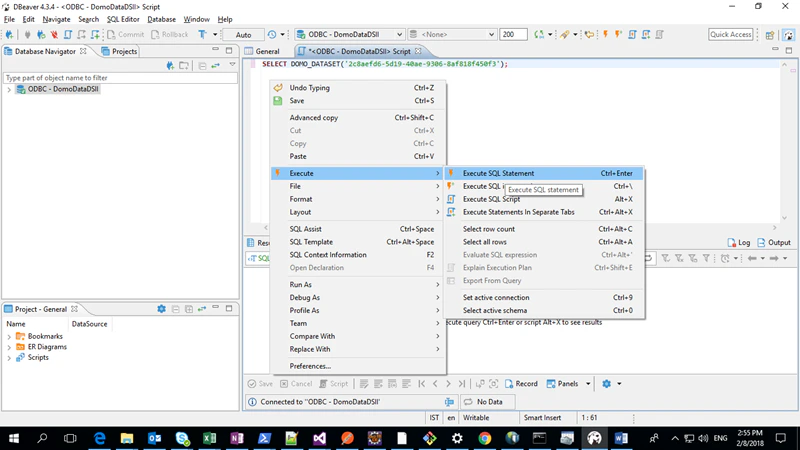Expand the Scripts folder
The height and width of the screenshot is (450, 800).
click(x=9, y=358)
